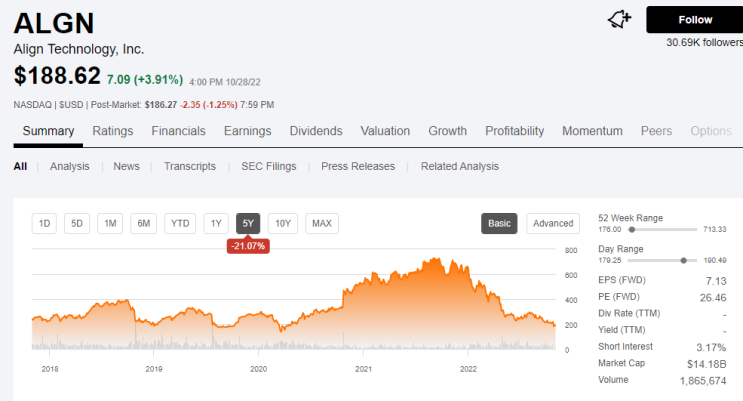Set chart range to YTD
This screenshot has width=743, height=401.
[180, 223]
